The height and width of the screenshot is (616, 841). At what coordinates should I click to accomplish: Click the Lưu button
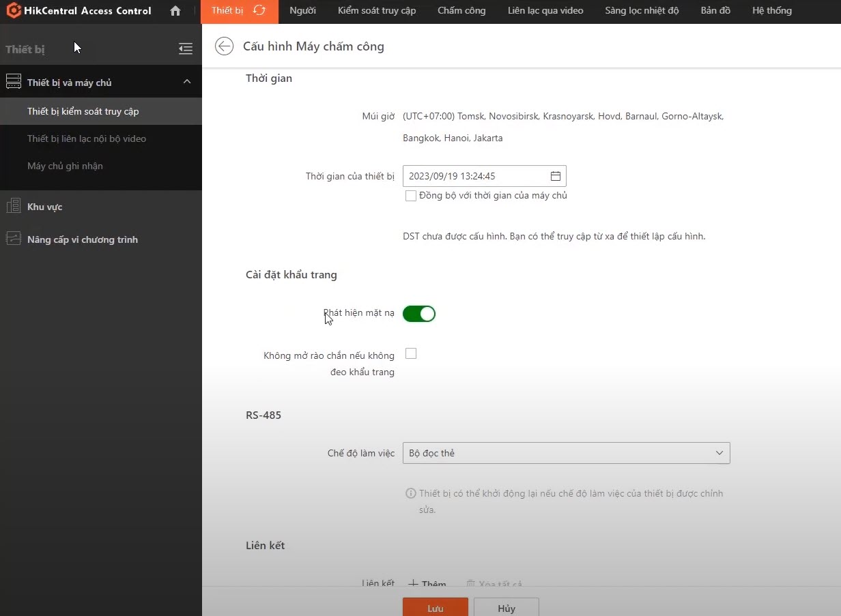tap(435, 608)
